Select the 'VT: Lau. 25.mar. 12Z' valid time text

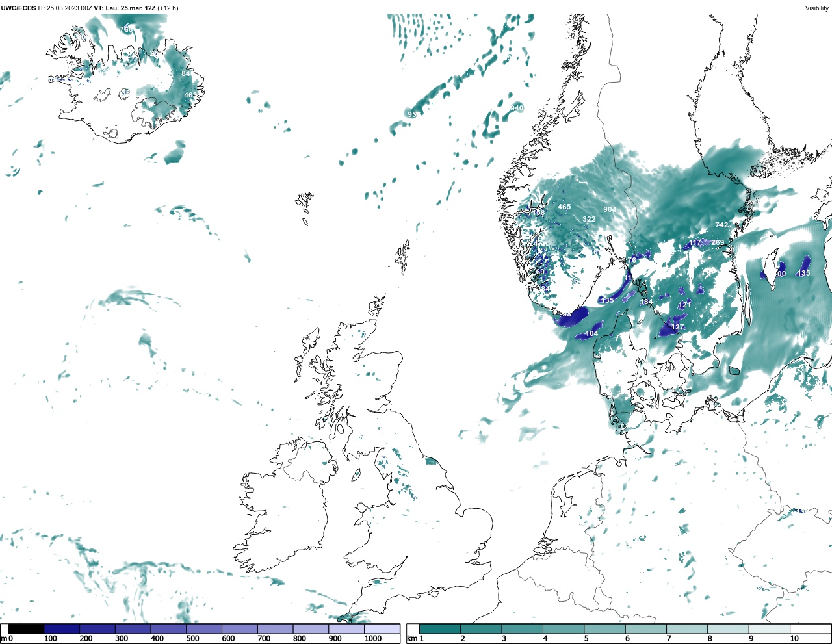point(125,8)
